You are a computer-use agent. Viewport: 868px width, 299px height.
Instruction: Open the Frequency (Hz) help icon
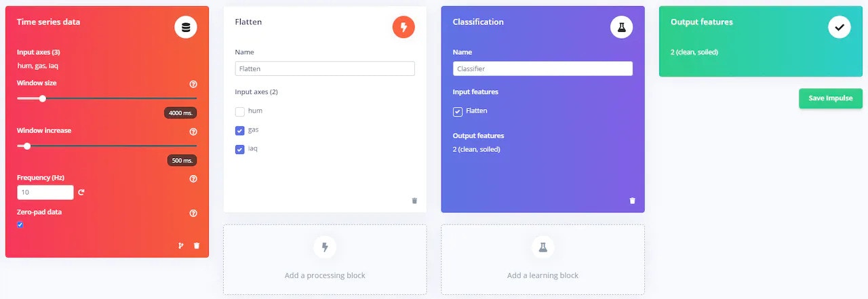pyautogui.click(x=193, y=179)
